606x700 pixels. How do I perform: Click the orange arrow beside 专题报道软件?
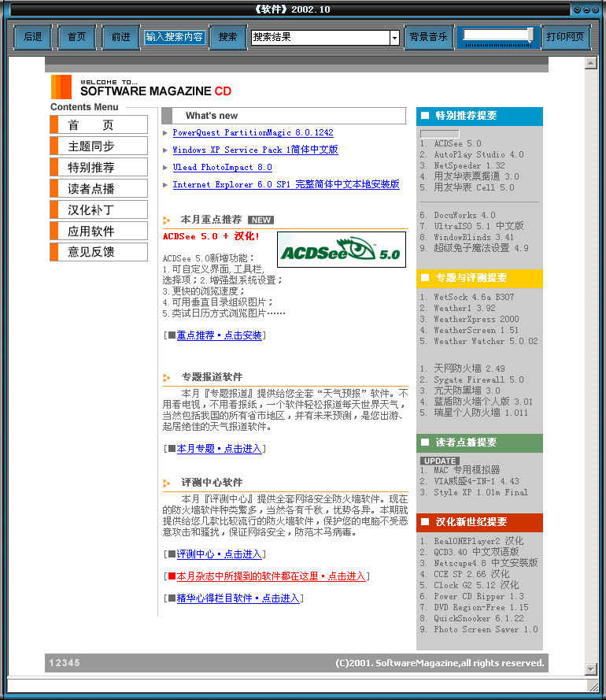167,378
